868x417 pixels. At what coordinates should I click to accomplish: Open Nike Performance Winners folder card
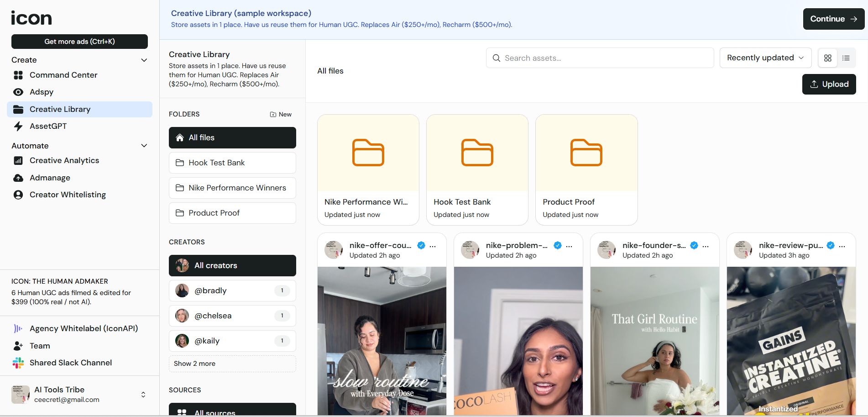pos(368,170)
